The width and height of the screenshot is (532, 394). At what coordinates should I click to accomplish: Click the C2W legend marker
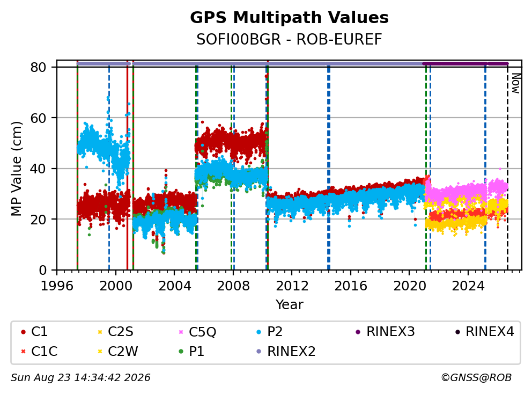(100, 351)
